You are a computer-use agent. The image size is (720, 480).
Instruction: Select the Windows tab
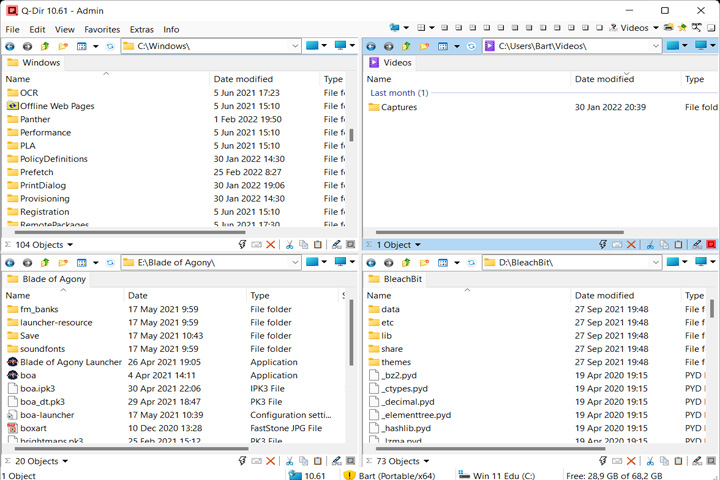pyautogui.click(x=34, y=62)
